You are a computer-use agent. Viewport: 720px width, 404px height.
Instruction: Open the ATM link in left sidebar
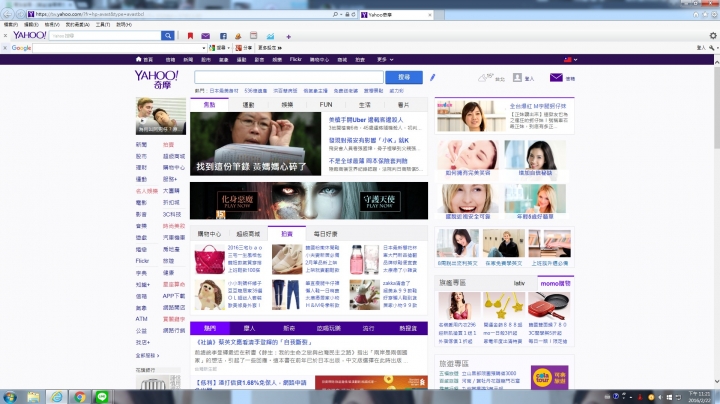(141, 319)
